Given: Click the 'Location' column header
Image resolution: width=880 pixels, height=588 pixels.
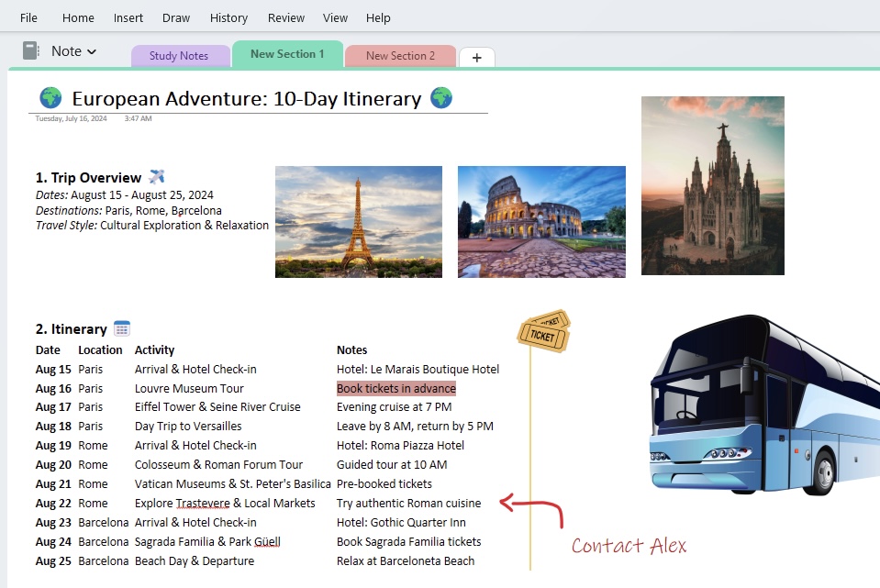Looking at the screenshot, I should click(x=100, y=350).
